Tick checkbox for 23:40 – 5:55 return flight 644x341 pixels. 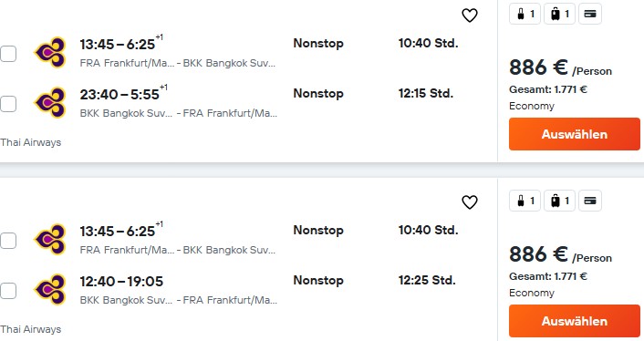coord(8,104)
